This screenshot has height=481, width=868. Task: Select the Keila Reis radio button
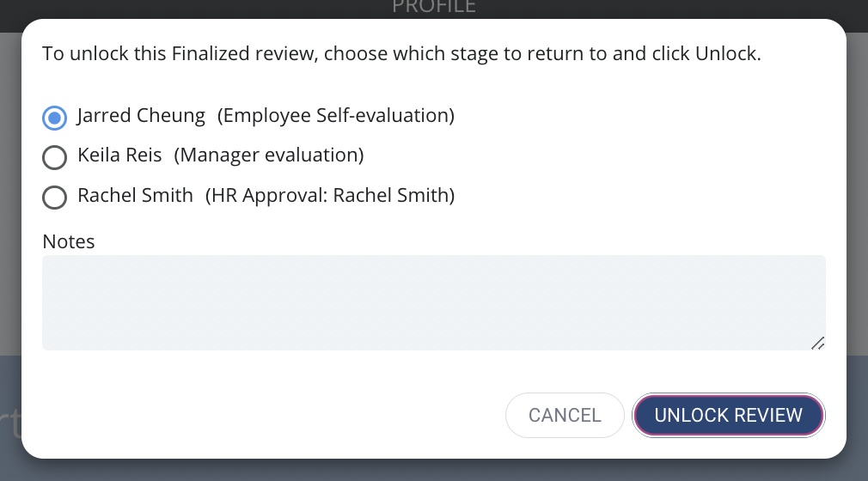click(x=54, y=157)
